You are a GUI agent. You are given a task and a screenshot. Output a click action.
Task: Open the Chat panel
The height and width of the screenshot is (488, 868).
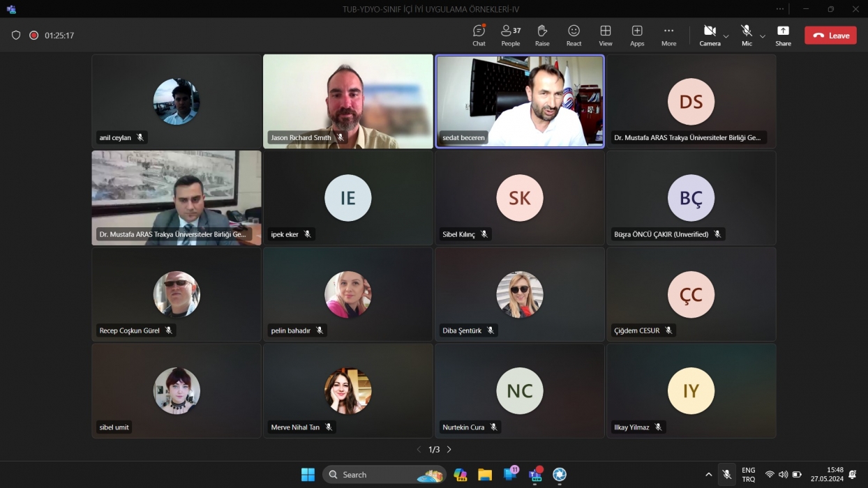479,35
